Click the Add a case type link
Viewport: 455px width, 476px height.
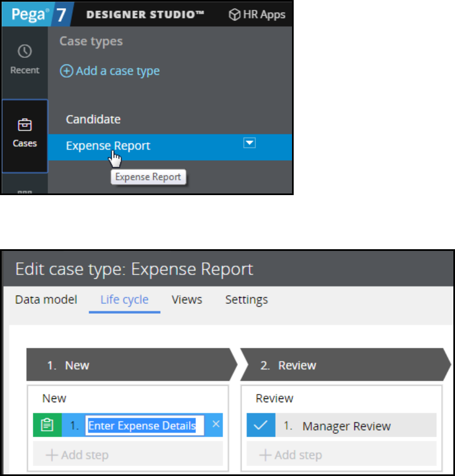[x=118, y=71]
